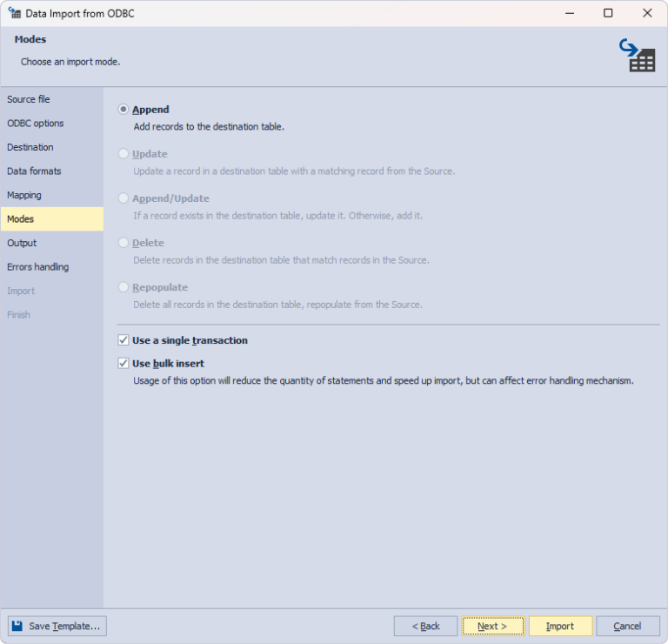Screen dimensions: 668x644
Task: Select the Append import mode
Action: click(124, 110)
